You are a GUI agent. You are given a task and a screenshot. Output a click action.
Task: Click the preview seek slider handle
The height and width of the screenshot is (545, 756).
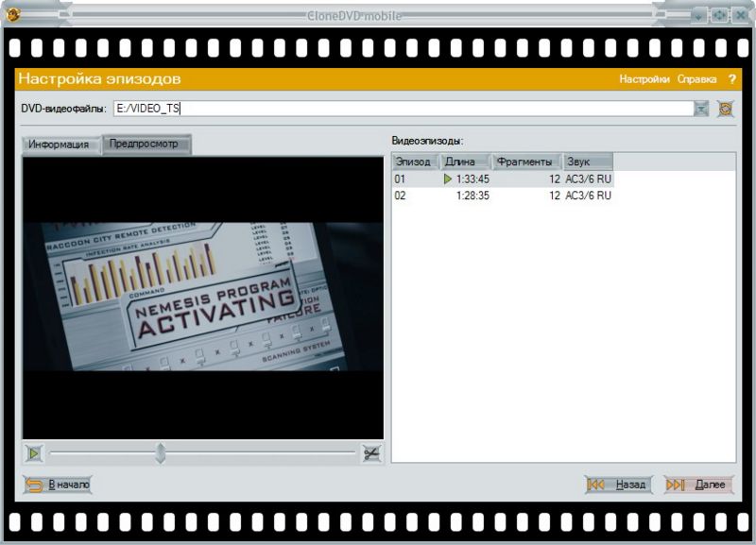point(161,453)
